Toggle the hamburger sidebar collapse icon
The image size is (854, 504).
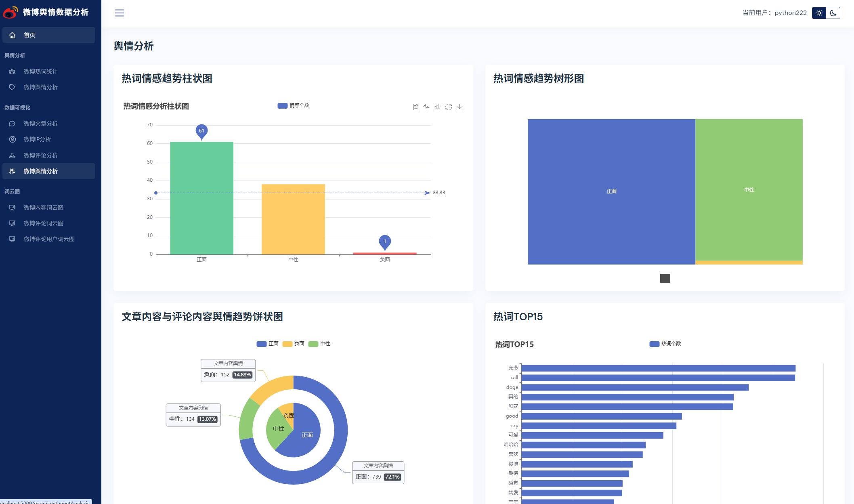point(120,13)
